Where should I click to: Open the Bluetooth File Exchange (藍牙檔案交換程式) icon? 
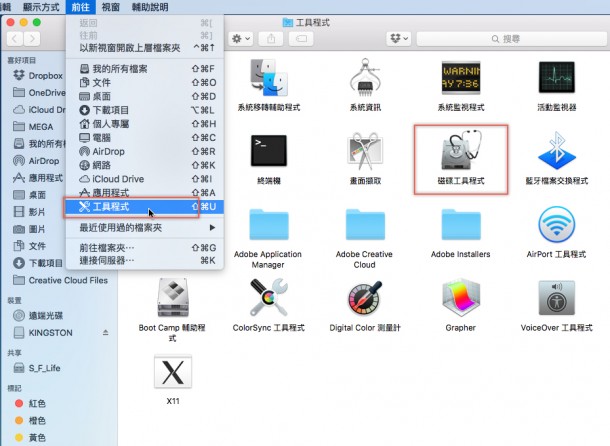click(557, 151)
